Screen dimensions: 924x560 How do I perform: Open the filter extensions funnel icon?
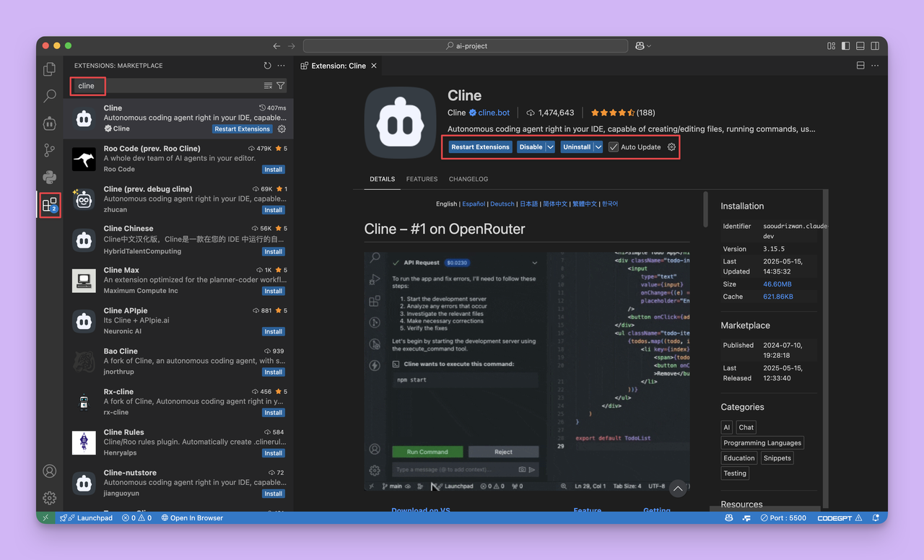pos(281,86)
